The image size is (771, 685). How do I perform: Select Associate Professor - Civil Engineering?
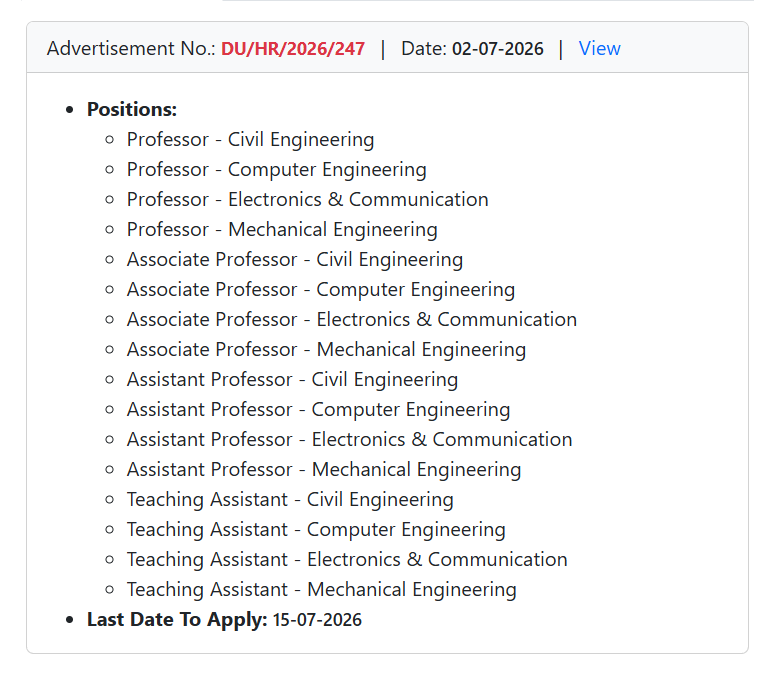tap(295, 260)
